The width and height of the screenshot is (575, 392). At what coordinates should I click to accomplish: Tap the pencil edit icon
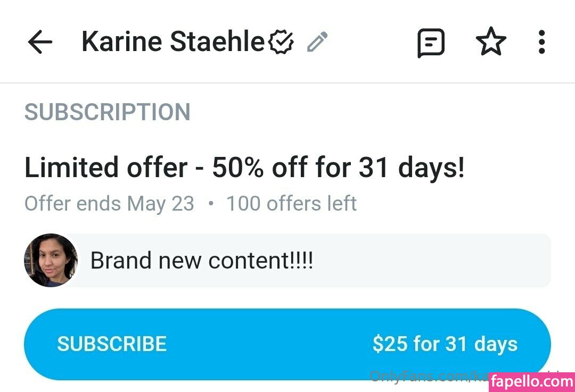317,42
